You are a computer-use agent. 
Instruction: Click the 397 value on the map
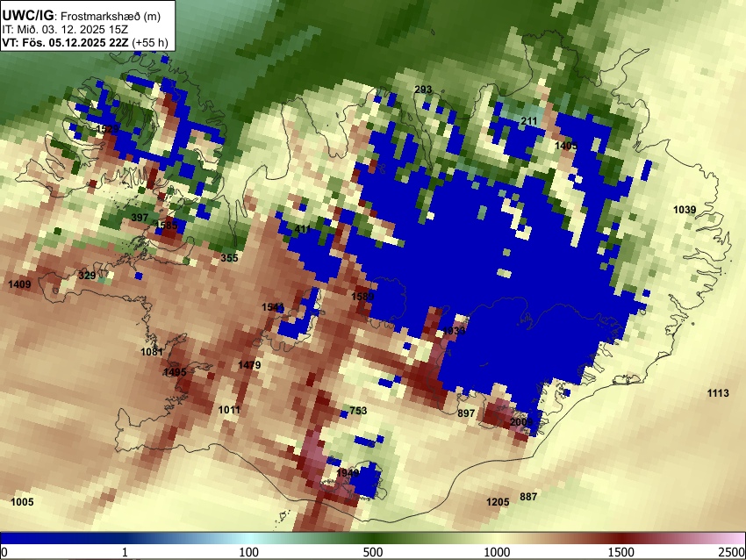click(140, 218)
